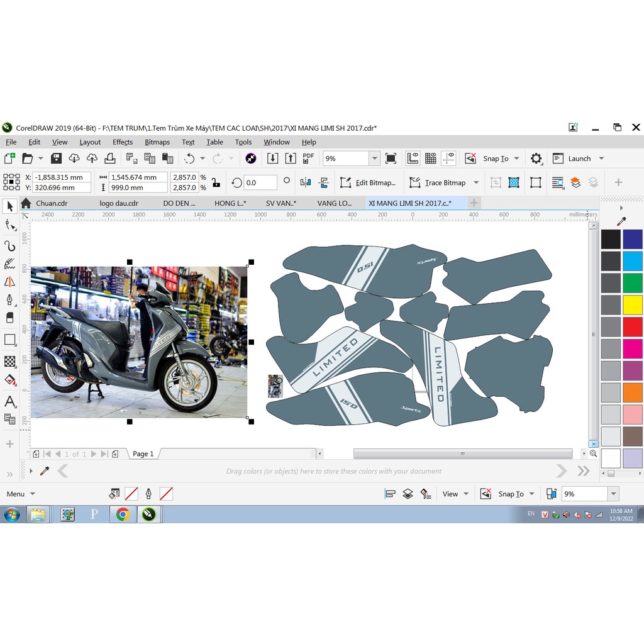
Task: Pick the red color swatch
Action: (x=632, y=327)
